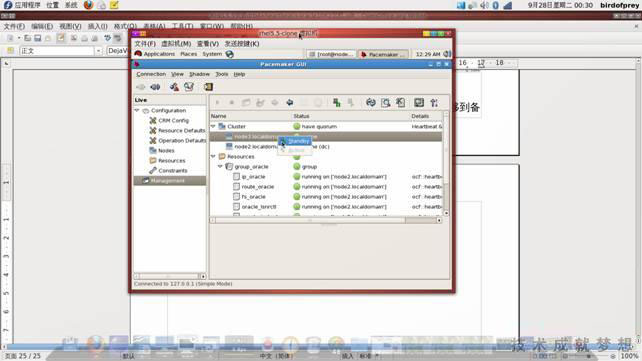Click the sort order toolbar icon
This screenshot has height=361, width=642.
click(434, 102)
